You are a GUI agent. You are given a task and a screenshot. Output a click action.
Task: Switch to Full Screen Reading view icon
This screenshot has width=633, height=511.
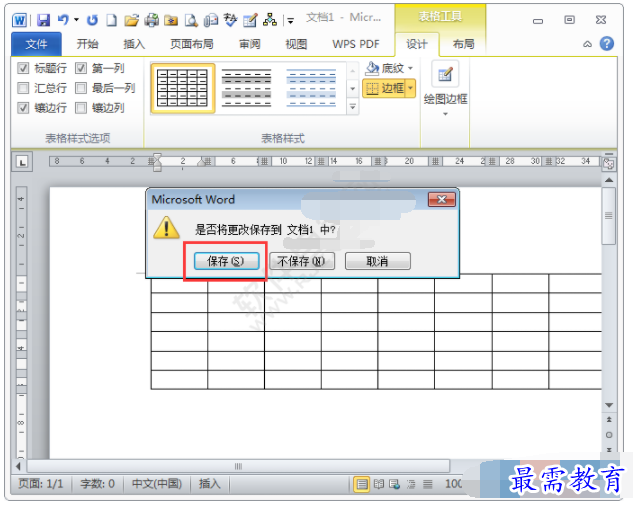pos(379,484)
